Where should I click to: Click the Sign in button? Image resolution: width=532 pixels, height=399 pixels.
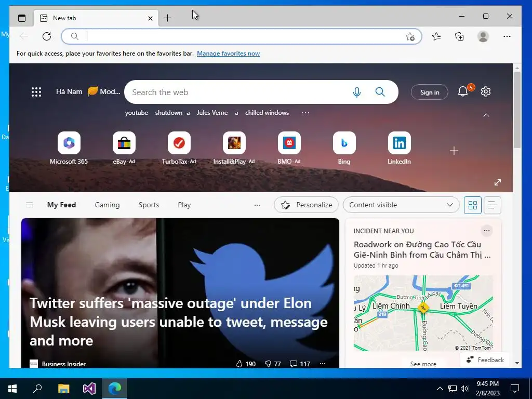430,92
